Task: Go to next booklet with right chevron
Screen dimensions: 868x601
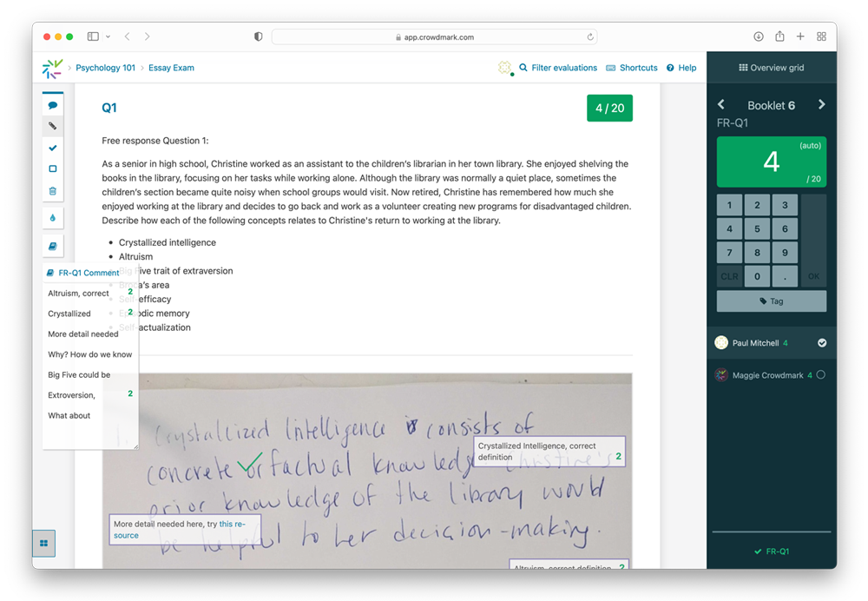Action: click(821, 103)
